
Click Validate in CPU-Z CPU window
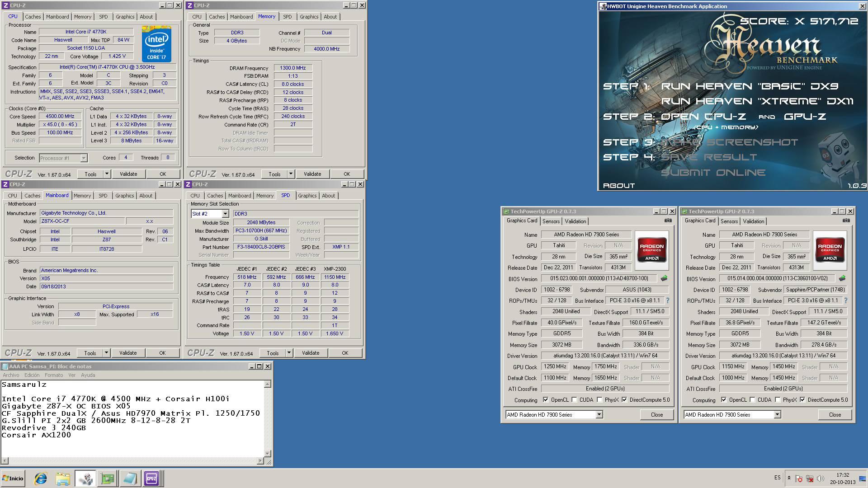point(128,174)
